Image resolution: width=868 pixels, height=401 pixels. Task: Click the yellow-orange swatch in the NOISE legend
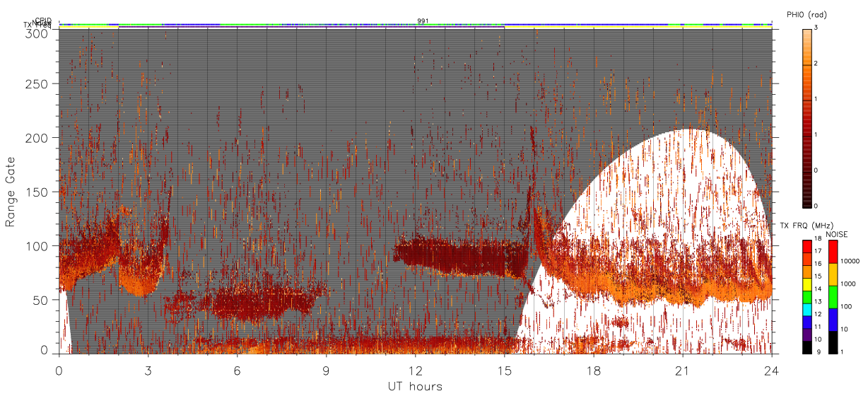[833, 274]
